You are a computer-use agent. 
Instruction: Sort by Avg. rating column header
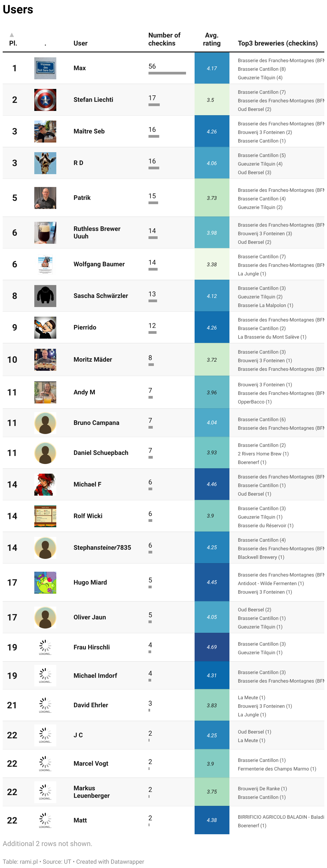click(x=212, y=39)
